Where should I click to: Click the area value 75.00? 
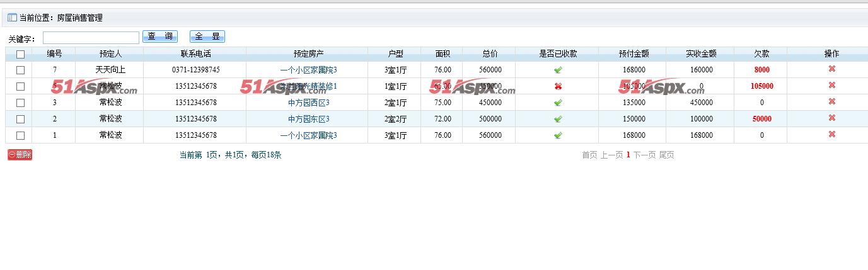point(443,103)
